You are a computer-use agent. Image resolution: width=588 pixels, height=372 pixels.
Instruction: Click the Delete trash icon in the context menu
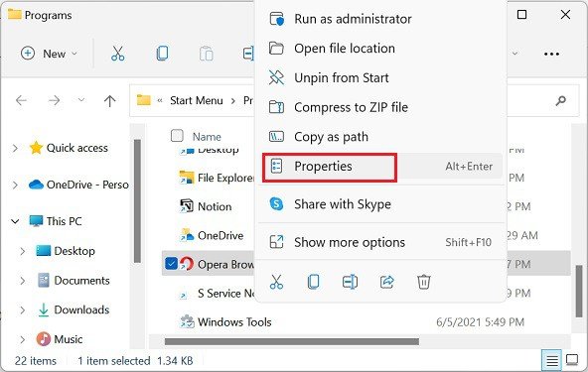[x=424, y=282]
